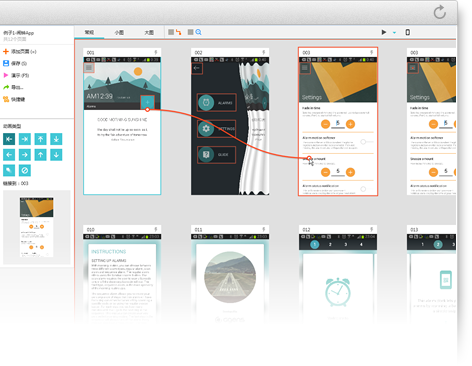Select the arrow-to-bottom-bar animation icon

(56, 139)
